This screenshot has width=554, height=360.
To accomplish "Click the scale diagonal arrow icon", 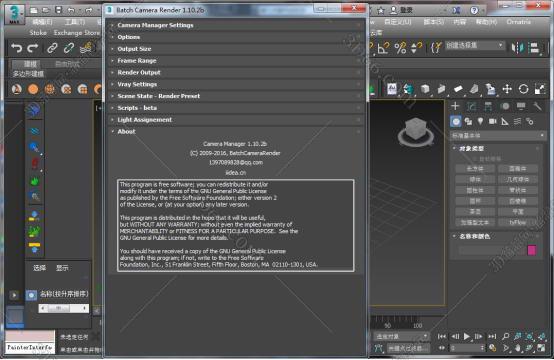I will (540, 89).
